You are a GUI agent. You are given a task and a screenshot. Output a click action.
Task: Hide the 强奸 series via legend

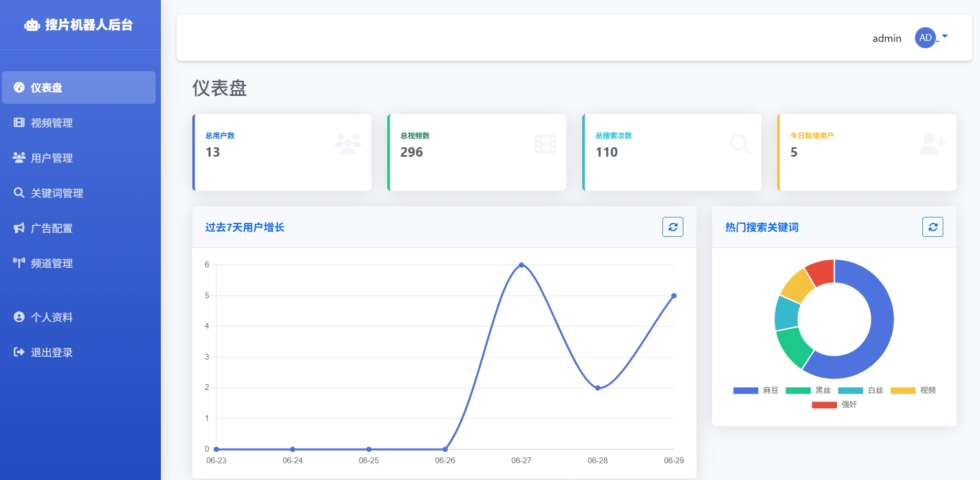[x=835, y=405]
